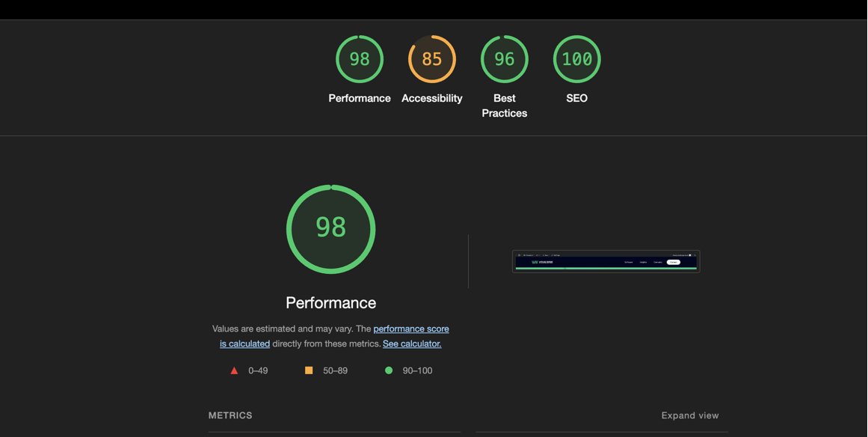
Task: Click the Accessibility 85 score gauge
Action: coord(432,58)
